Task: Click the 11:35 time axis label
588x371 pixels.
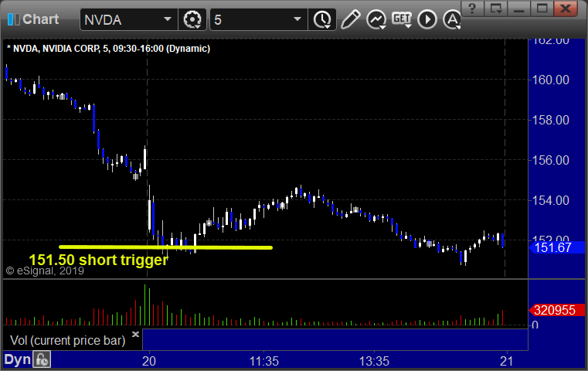Action: pyautogui.click(x=264, y=361)
